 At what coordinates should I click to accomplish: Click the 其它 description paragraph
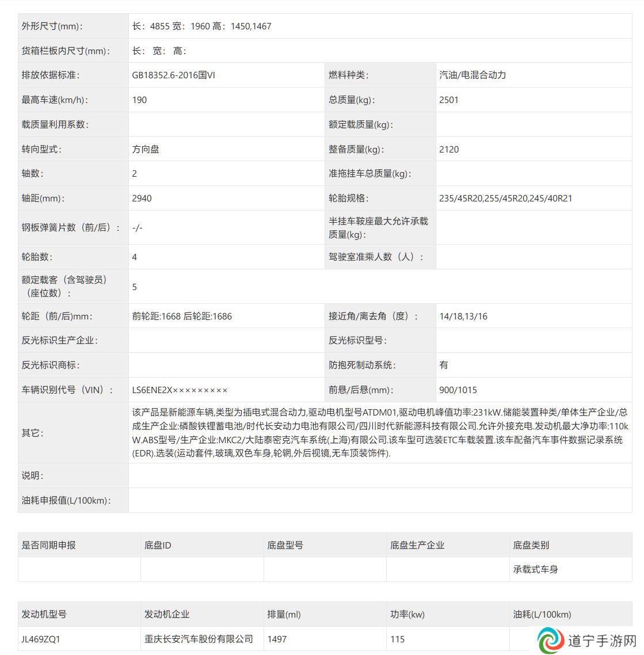380,433
